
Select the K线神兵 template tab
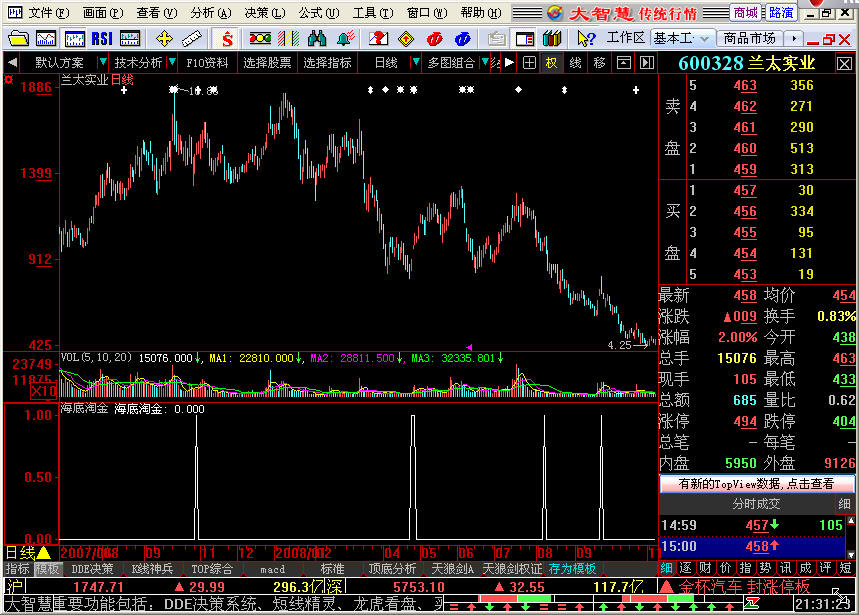pos(152,569)
